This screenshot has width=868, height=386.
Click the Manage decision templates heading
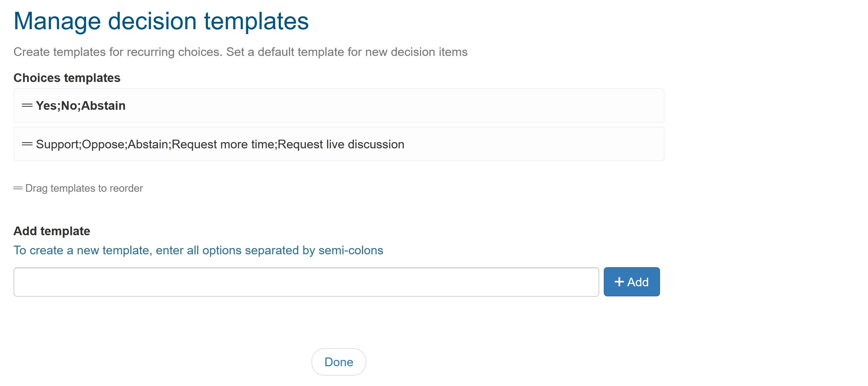tap(161, 22)
